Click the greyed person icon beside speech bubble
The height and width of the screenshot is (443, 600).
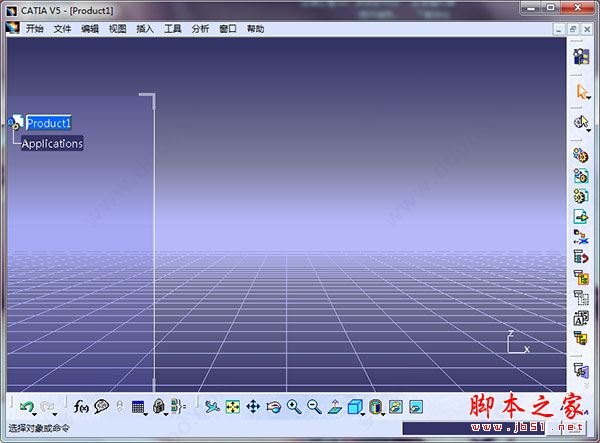[x=120, y=406]
